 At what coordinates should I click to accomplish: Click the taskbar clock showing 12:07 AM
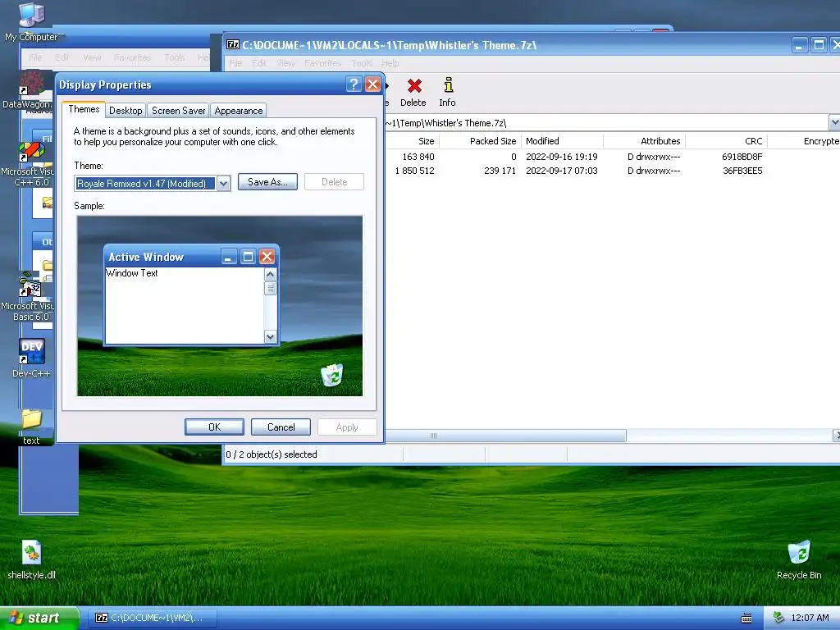pos(810,618)
